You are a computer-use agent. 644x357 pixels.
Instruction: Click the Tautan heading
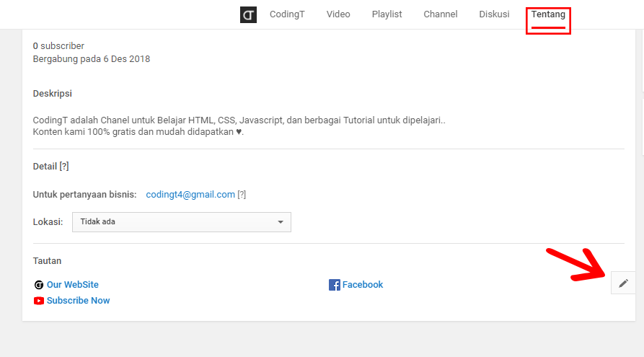click(x=47, y=261)
